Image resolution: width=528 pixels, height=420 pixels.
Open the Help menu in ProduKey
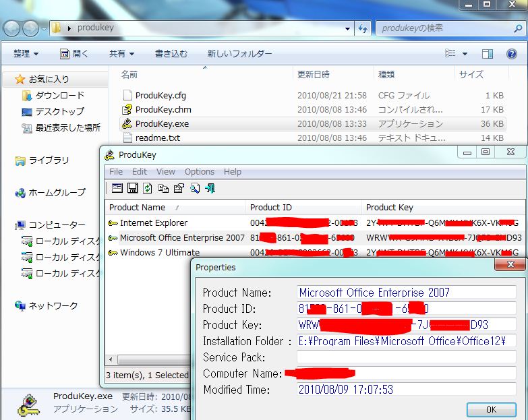(x=233, y=172)
